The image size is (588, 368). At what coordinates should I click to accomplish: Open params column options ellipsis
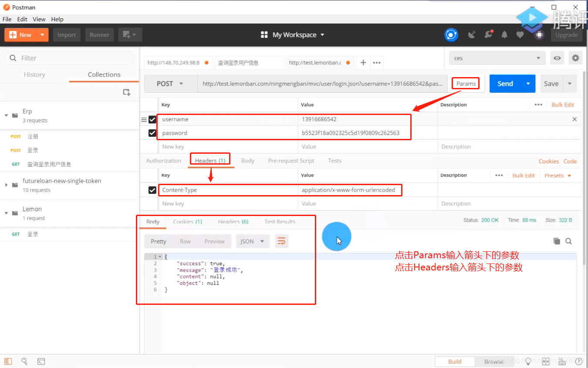pos(538,105)
